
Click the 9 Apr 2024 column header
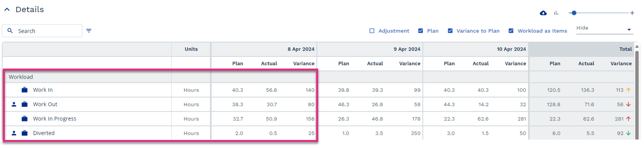407,49
